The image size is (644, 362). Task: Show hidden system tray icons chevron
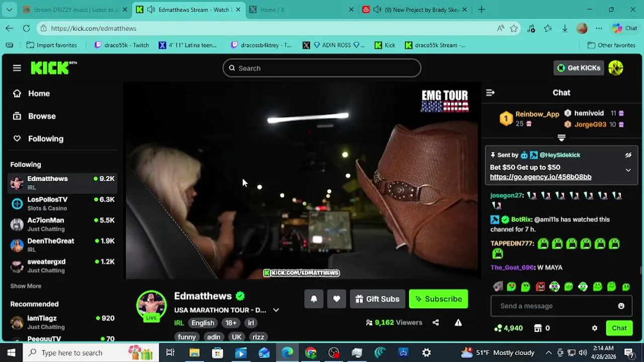point(548,353)
